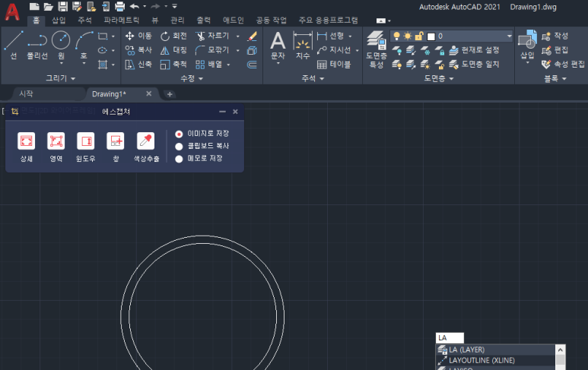Open the Dimension (치수) tool
This screenshot has height=370, width=588.
[303, 46]
